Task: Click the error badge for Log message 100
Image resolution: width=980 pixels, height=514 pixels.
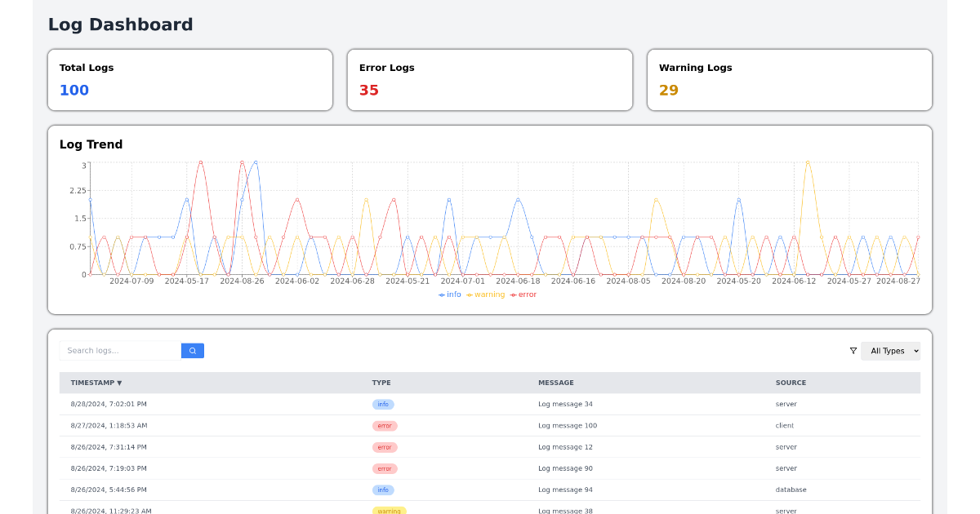Action: pos(385,426)
